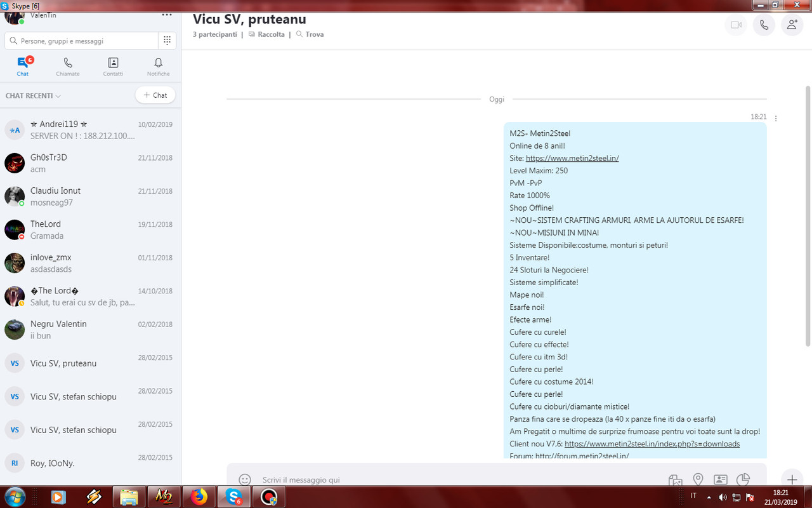Open the TheLord chat with message Gramada

pos(91,230)
